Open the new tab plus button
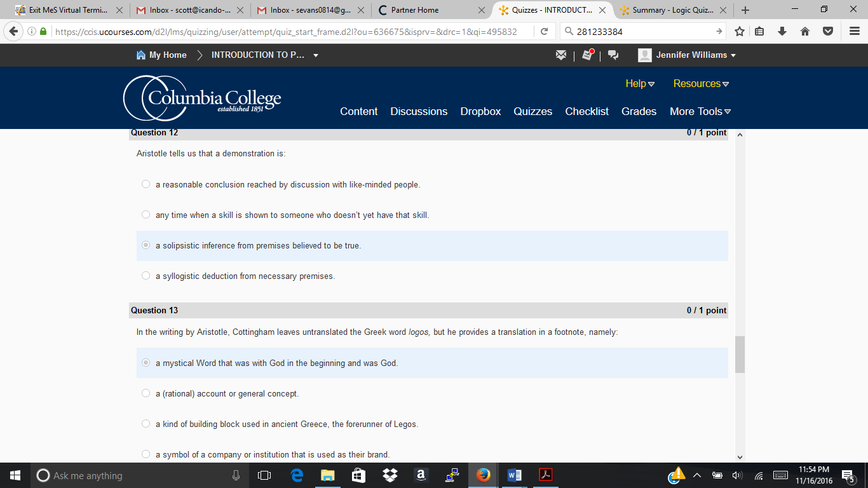 coord(745,10)
